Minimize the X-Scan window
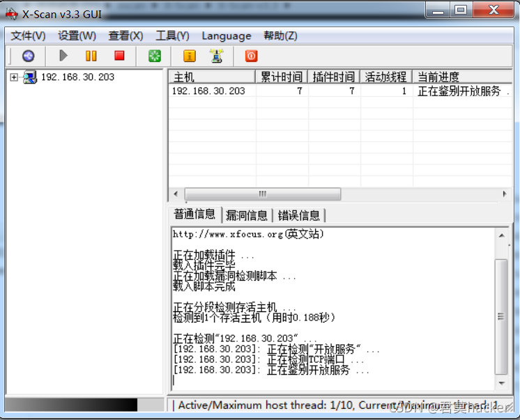 point(438,10)
